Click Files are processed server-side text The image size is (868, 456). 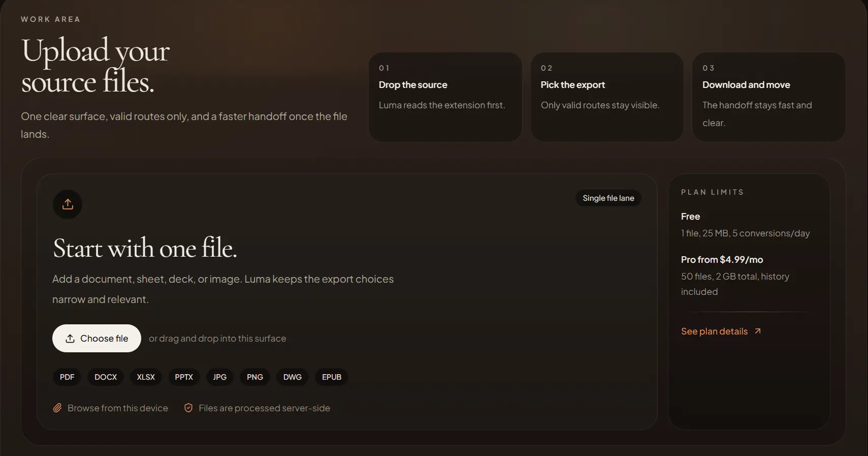264,408
